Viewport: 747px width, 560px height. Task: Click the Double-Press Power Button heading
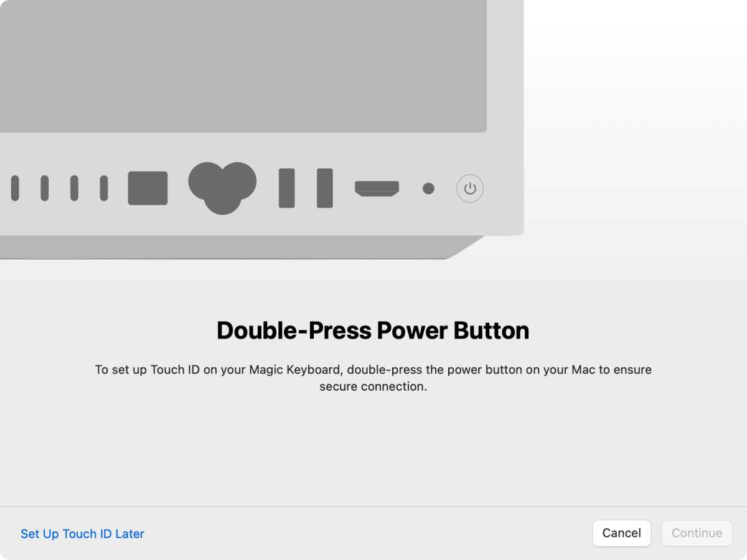click(x=373, y=330)
